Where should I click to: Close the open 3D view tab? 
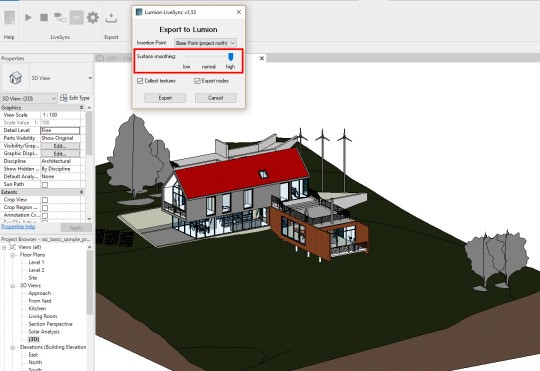[x=262, y=58]
